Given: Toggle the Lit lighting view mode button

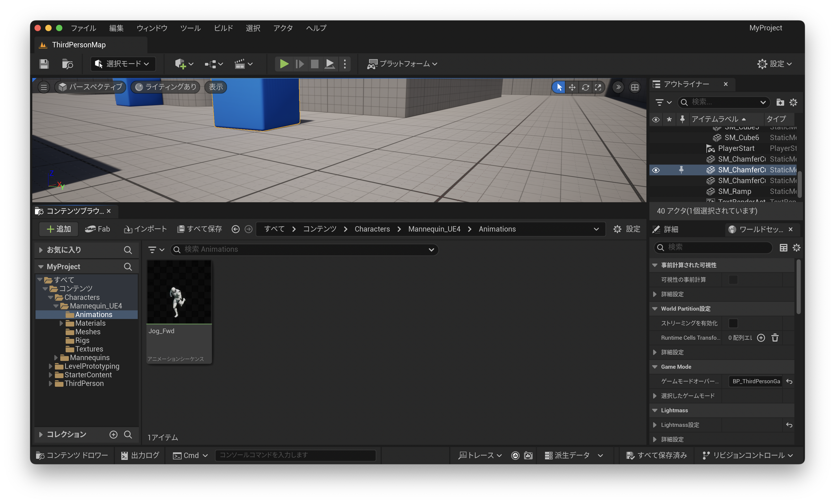Looking at the screenshot, I should point(166,87).
